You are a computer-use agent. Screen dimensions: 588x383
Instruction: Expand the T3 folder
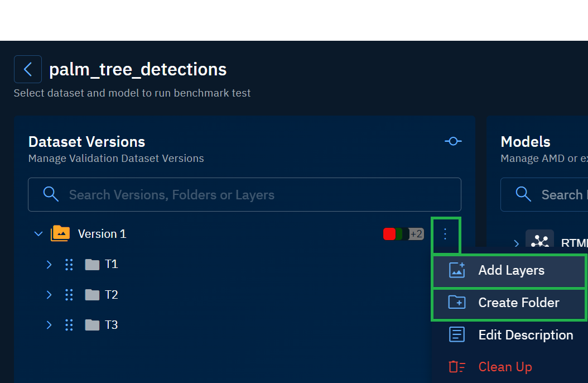[x=49, y=325]
